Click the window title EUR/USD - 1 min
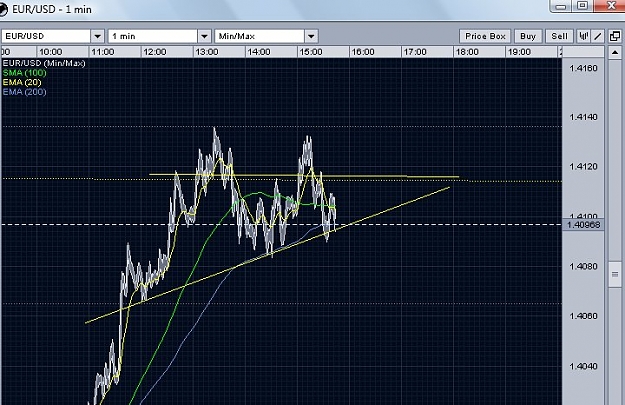 pyautogui.click(x=52, y=10)
